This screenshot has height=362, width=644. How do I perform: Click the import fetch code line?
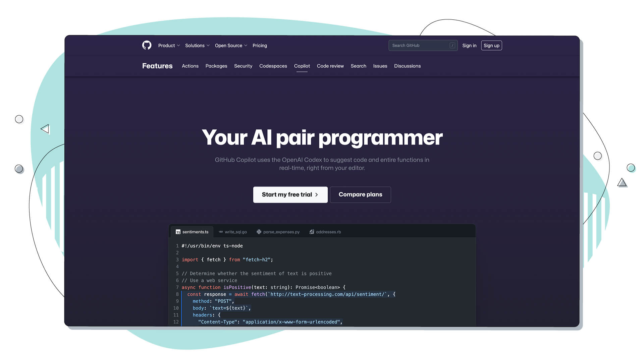coord(227,260)
